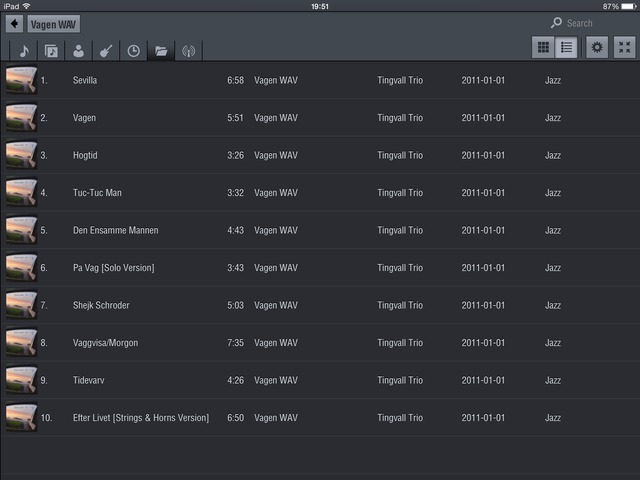This screenshot has height=480, width=640.
Task: Go back using the left arrow button
Action: click(x=14, y=23)
